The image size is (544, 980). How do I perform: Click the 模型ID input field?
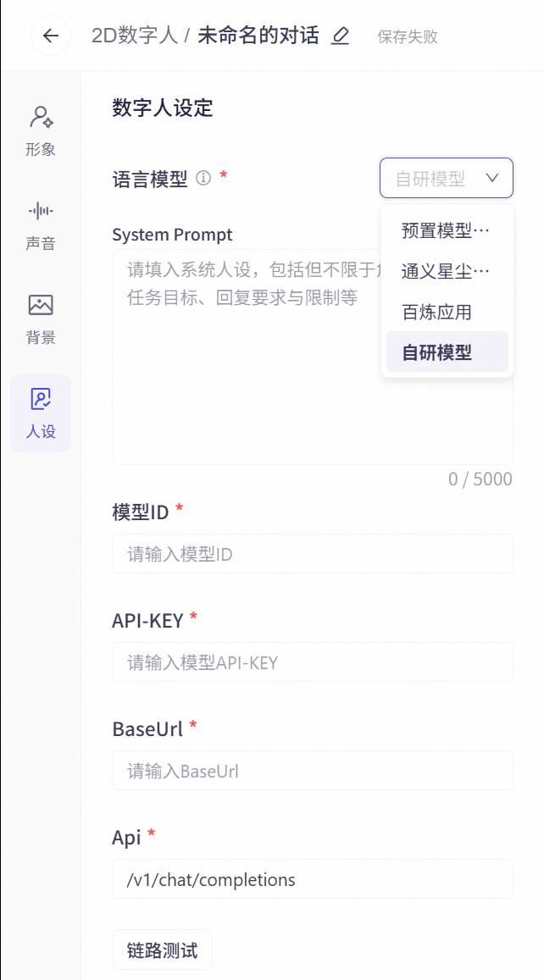point(313,553)
